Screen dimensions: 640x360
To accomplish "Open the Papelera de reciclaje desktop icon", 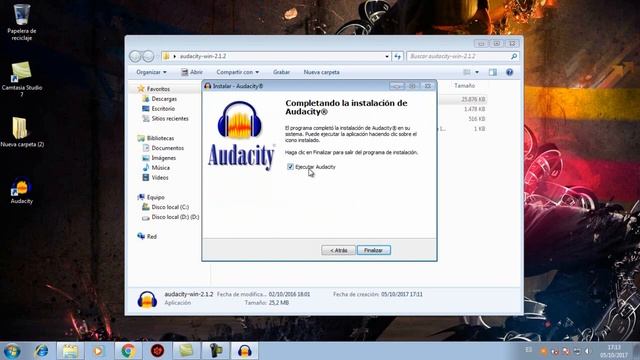I will pyautogui.click(x=22, y=22).
